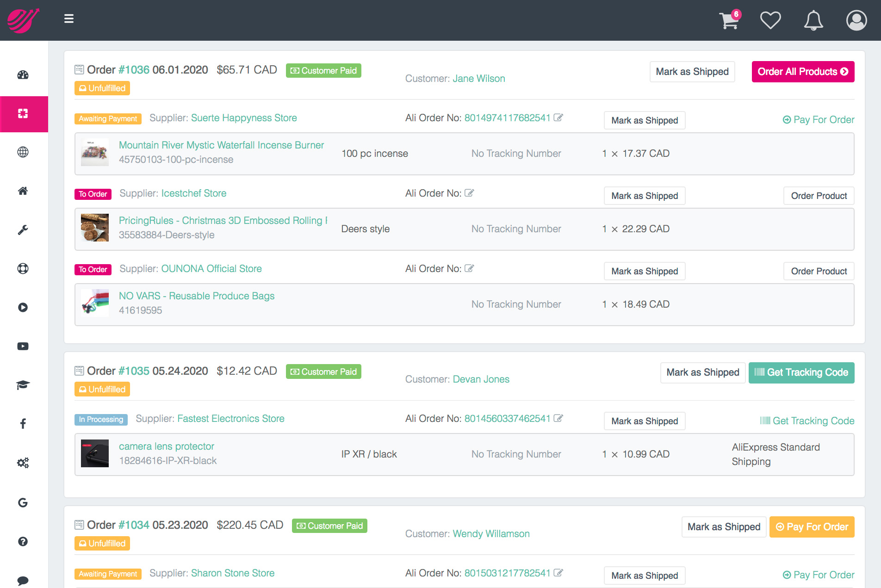Viewport: 881px width, 588px height.
Task: Open the play circle icon in sidebar
Action: (23, 308)
